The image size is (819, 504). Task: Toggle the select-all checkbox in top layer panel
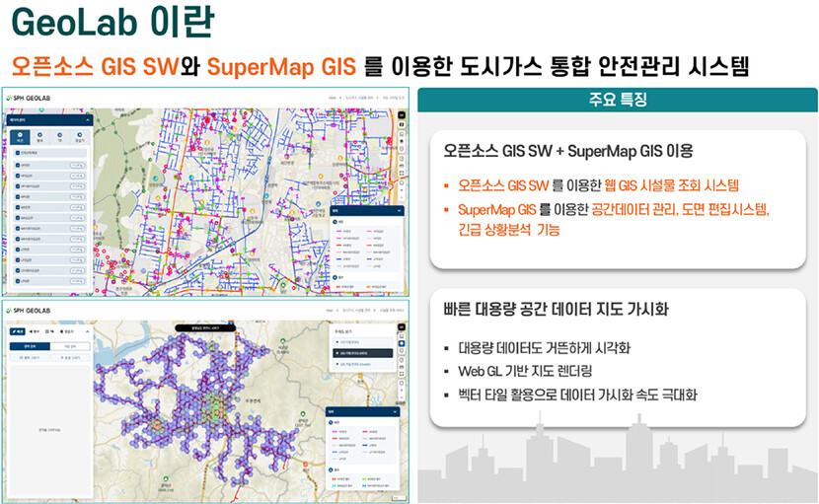pyautogui.click(x=18, y=153)
